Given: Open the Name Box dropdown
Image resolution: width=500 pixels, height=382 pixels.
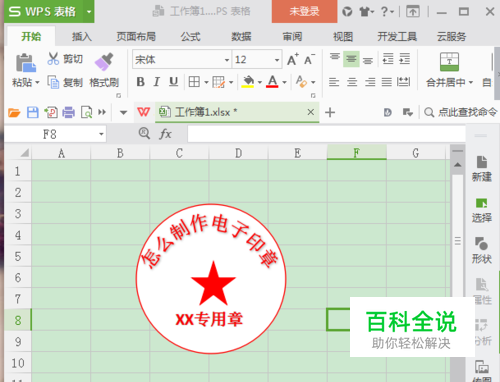Looking at the screenshot, I should pyautogui.click(x=101, y=134).
